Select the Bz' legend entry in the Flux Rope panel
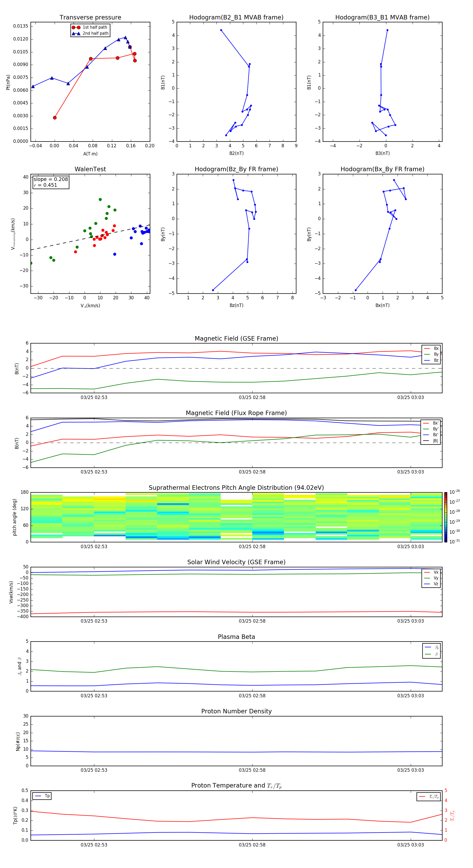 [431, 435]
